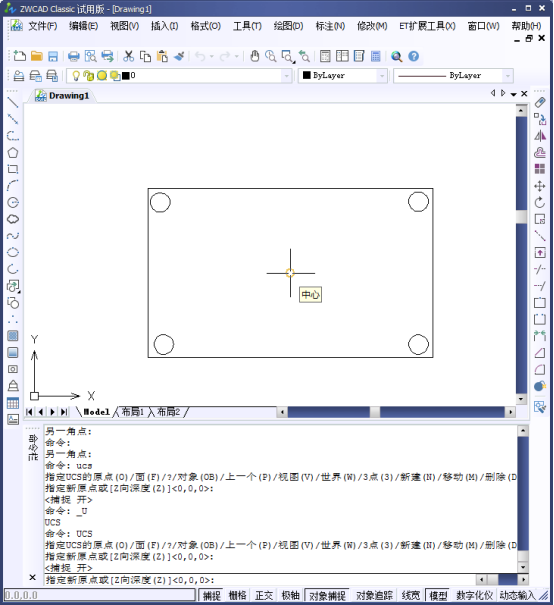The width and height of the screenshot is (554, 605).
Task: Select the Rectangle drawing tool
Action: pyautogui.click(x=13, y=169)
